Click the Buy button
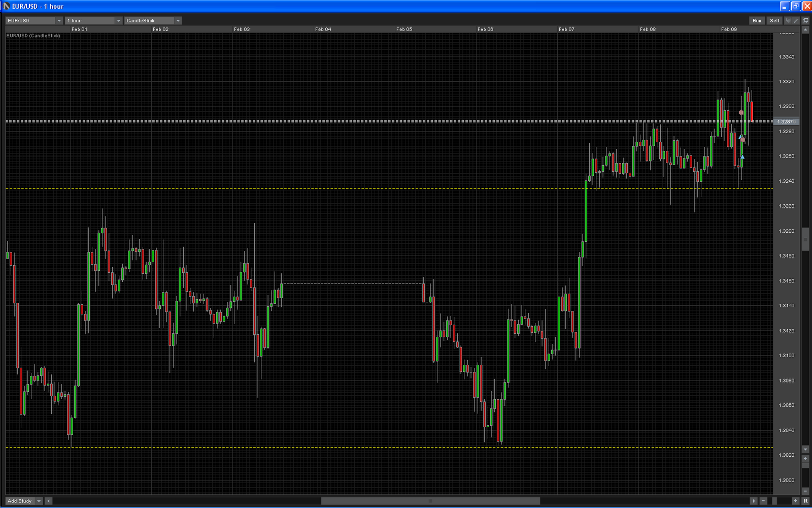Screen dimensions: 812x508 click(x=757, y=21)
